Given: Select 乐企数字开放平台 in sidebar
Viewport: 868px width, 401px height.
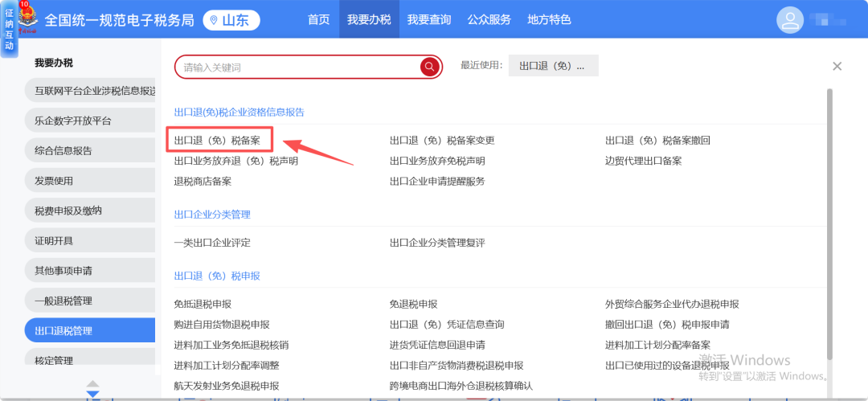Looking at the screenshot, I should [90, 121].
